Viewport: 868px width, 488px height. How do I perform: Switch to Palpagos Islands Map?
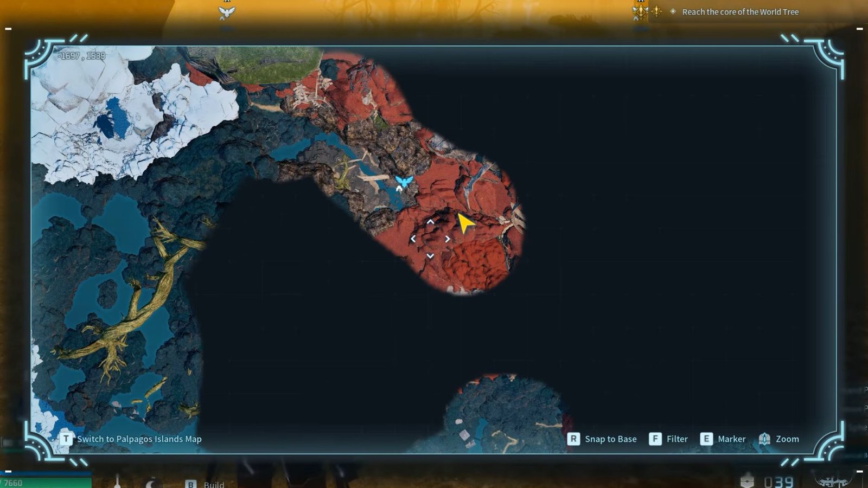point(139,439)
